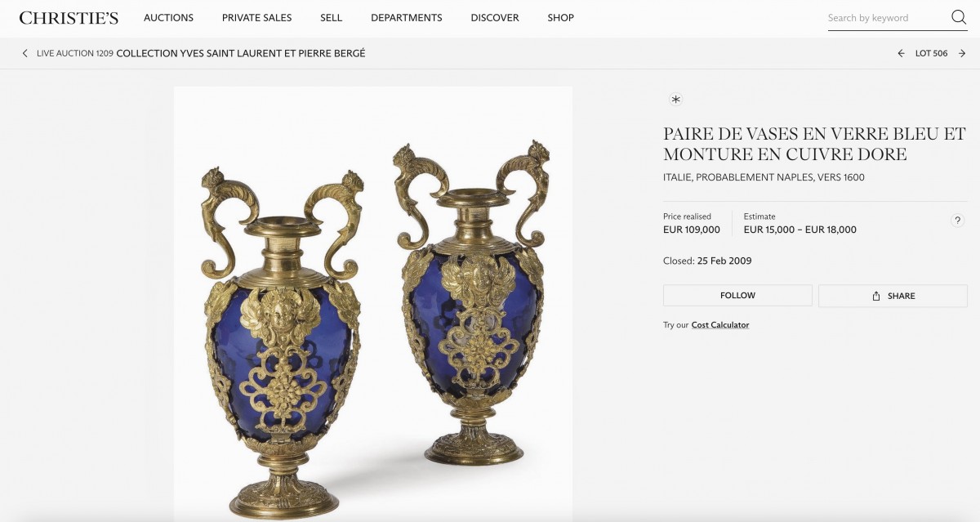The width and height of the screenshot is (980, 522).
Task: Click the Follow button
Action: [737, 296]
